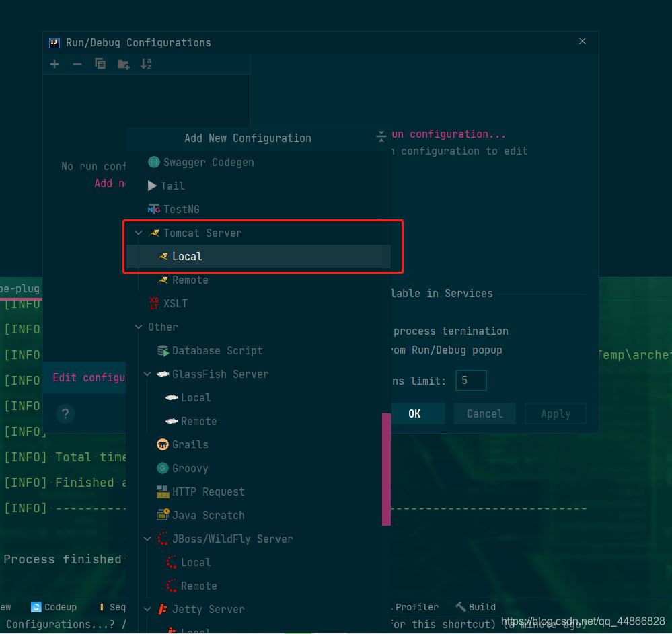Image resolution: width=672 pixels, height=634 pixels.
Task: Select Java Scratch configuration type
Action: [258, 516]
